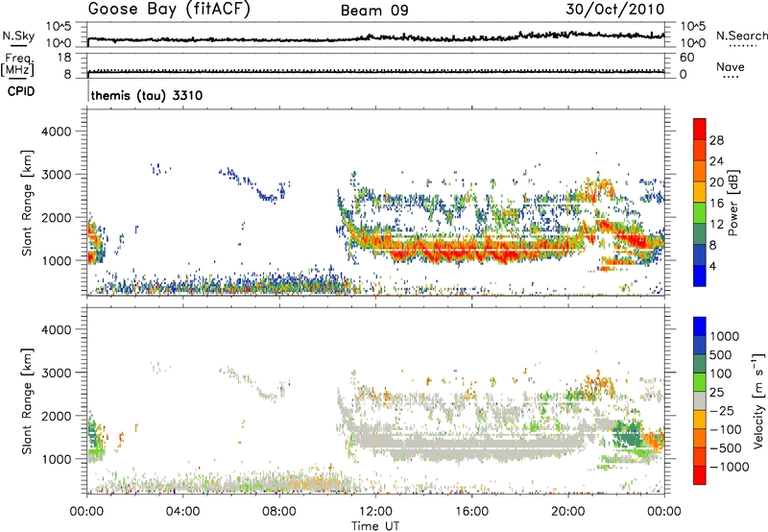The image size is (768, 532).
Task: Click the "themis (tau) 3310" text
Action: pos(147,95)
